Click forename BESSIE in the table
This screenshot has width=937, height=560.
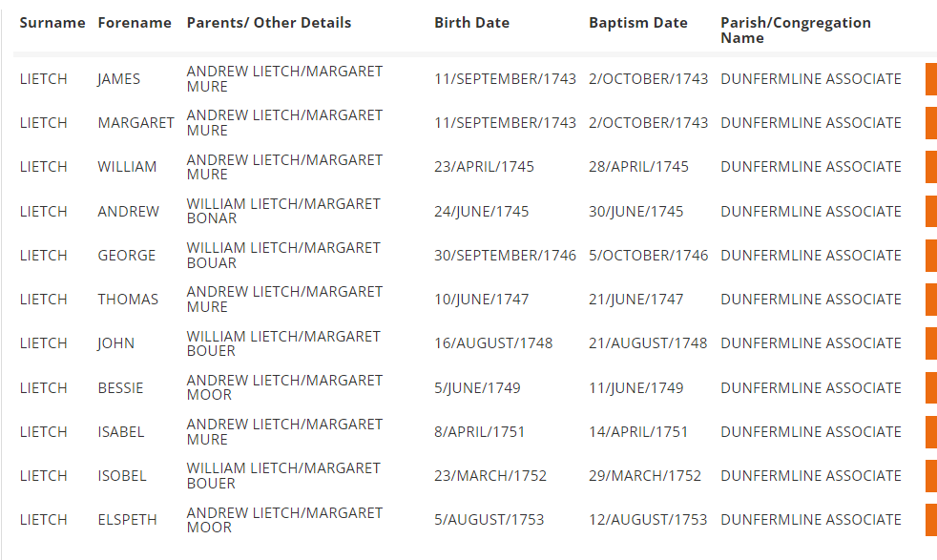point(120,387)
